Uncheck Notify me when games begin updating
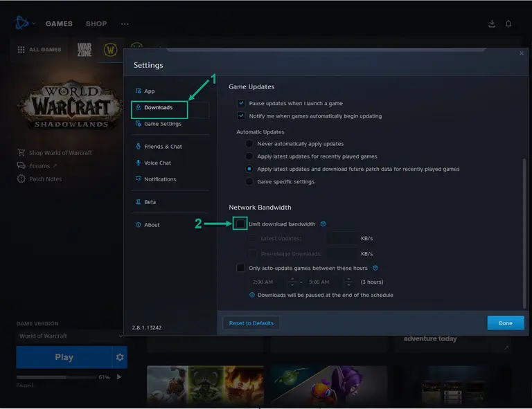Screen dimensions: 532x409 pyautogui.click(x=241, y=116)
